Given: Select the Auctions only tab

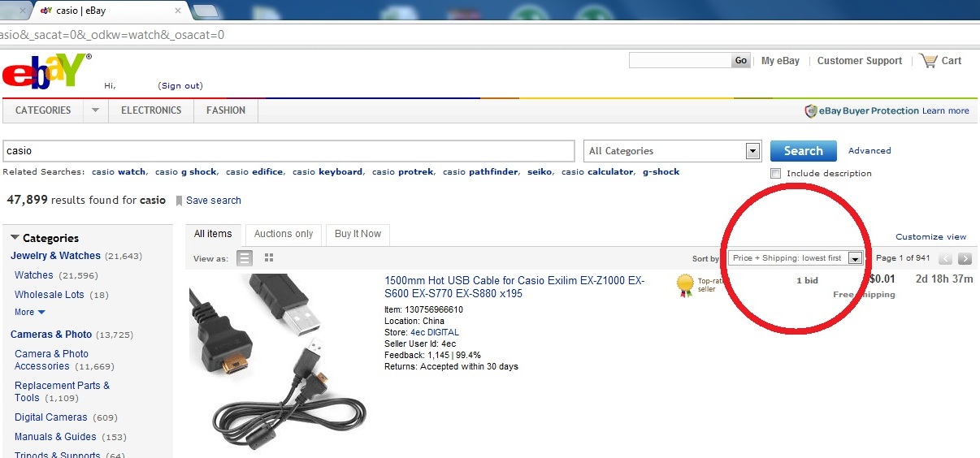Looking at the screenshot, I should pyautogui.click(x=284, y=234).
